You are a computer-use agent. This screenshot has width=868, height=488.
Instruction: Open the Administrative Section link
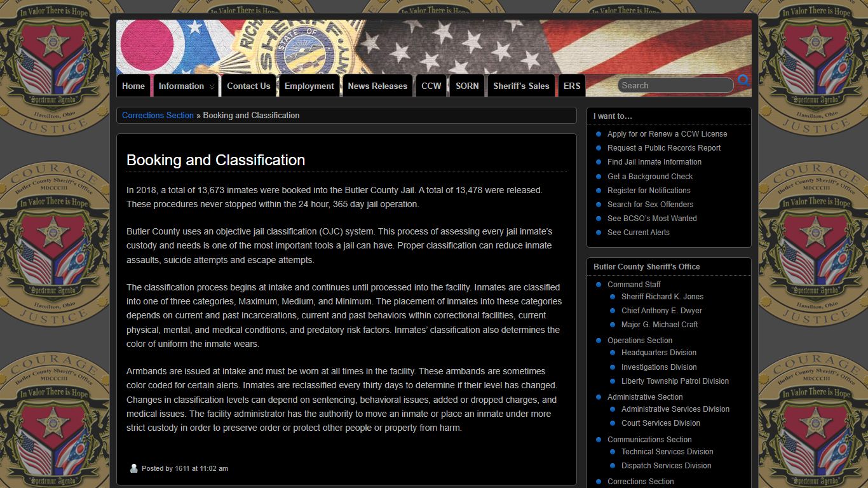645,397
